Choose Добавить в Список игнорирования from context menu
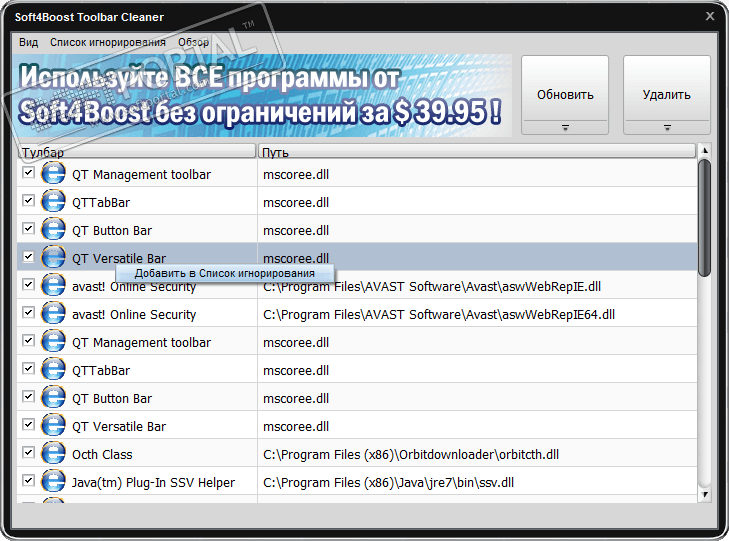This screenshot has height=541, width=729. [x=225, y=273]
